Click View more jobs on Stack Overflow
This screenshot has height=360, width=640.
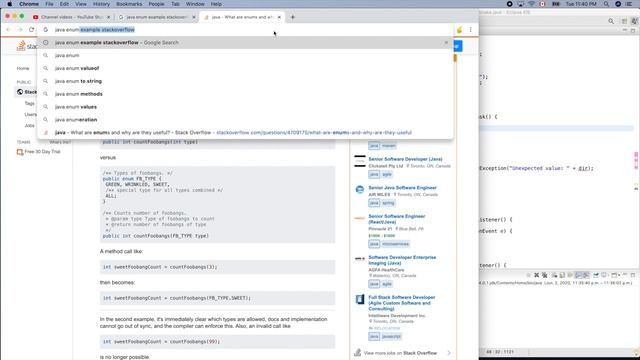[x=400, y=353]
